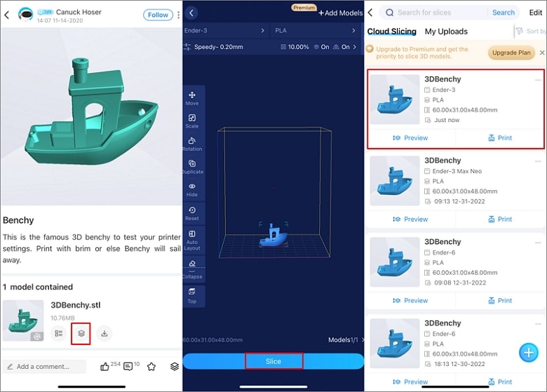Tap the blue plus floating button
547x392 pixels.
(529, 353)
